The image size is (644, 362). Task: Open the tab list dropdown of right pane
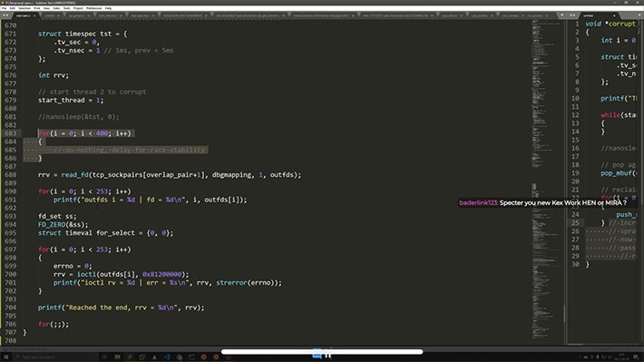[639, 15]
